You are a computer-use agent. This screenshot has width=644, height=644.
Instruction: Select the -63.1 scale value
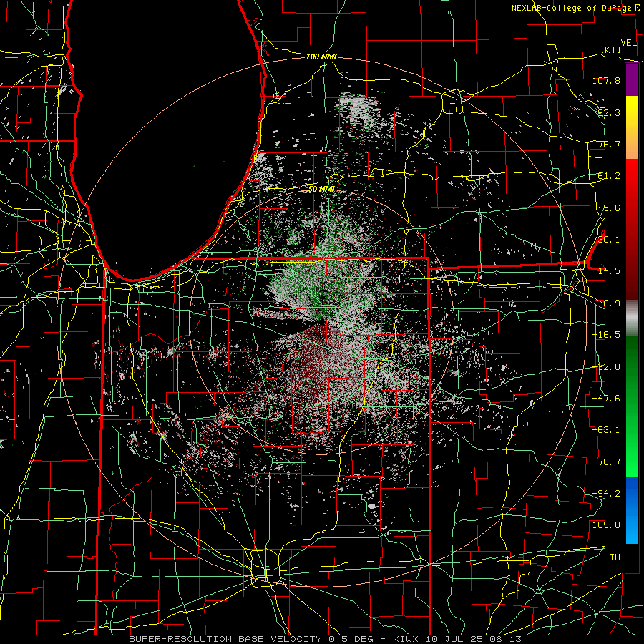click(x=606, y=430)
